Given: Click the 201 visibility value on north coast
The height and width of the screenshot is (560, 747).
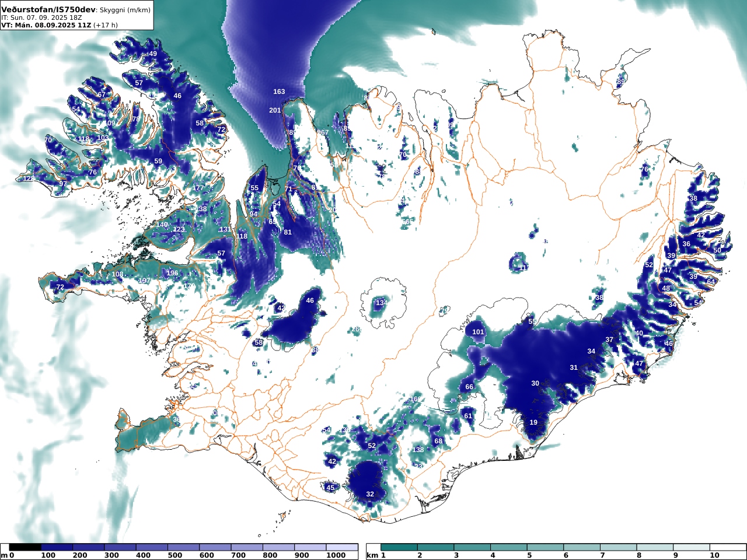Looking at the screenshot, I should [x=275, y=110].
